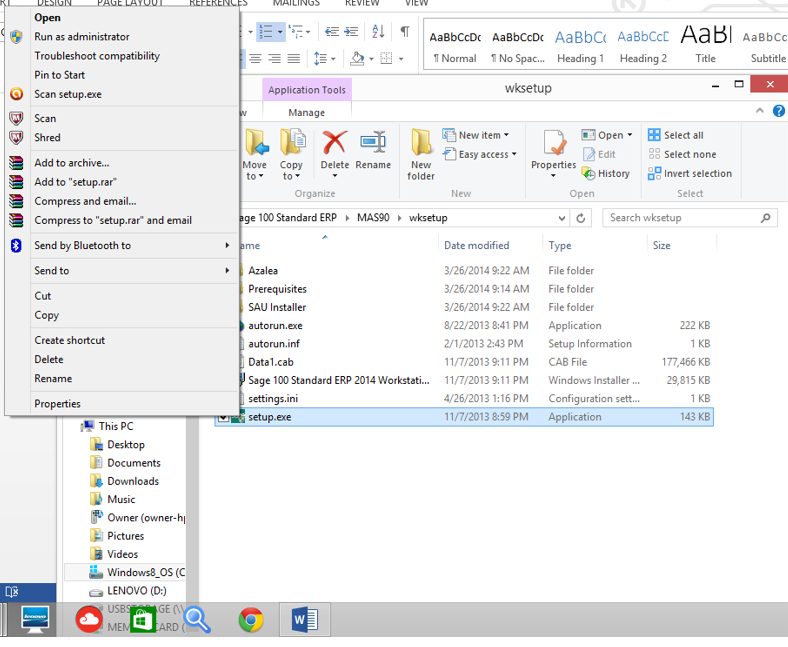Create a New folder from ribbon
This screenshot has width=788, height=647.
point(421,154)
